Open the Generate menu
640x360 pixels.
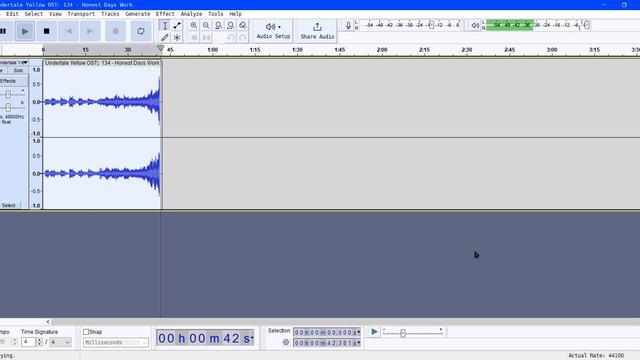138,14
